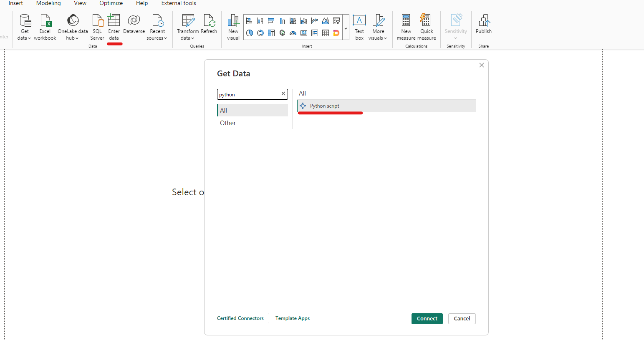Image resolution: width=644 pixels, height=340 pixels.
Task: Add a New visual
Action: click(x=233, y=28)
